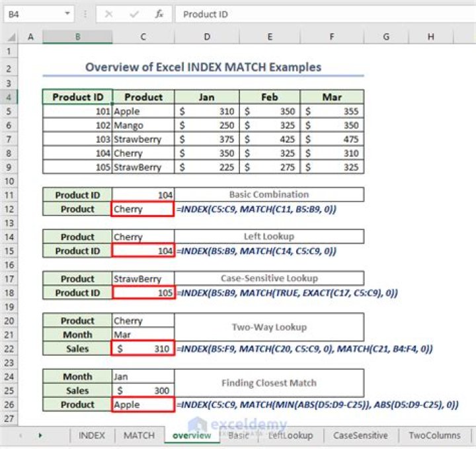Click the Name Box showing B4
Viewport: 476px width, 449px height.
(x=38, y=14)
